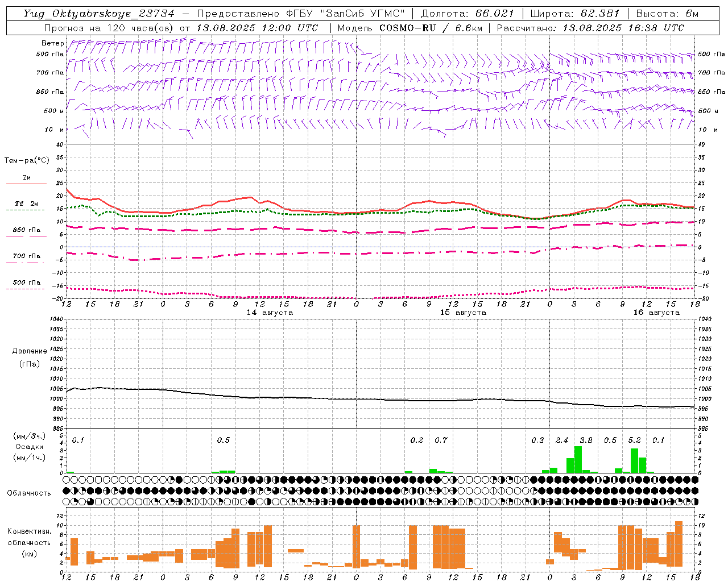This screenshot has width=728, height=582.
Task: Click the tallest green precipitation bar under "3.8"
Action: (578, 459)
